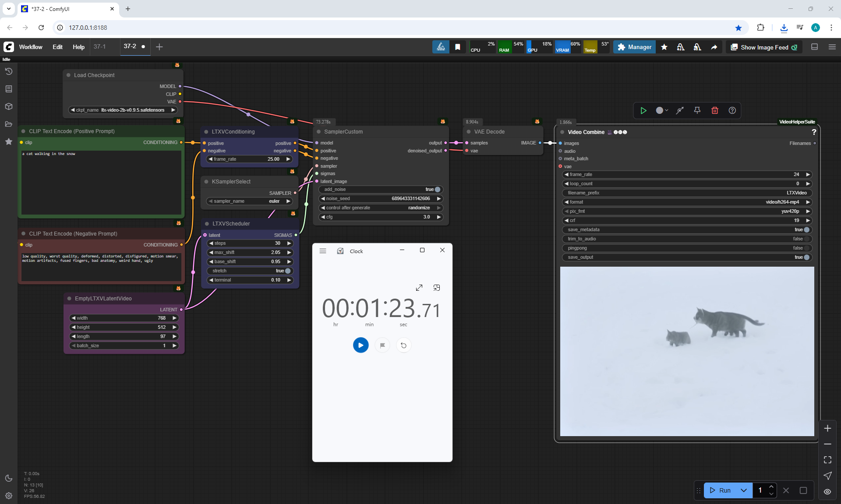Click the Clock start play button
Viewport: 841px width, 504px height.
tap(360, 345)
